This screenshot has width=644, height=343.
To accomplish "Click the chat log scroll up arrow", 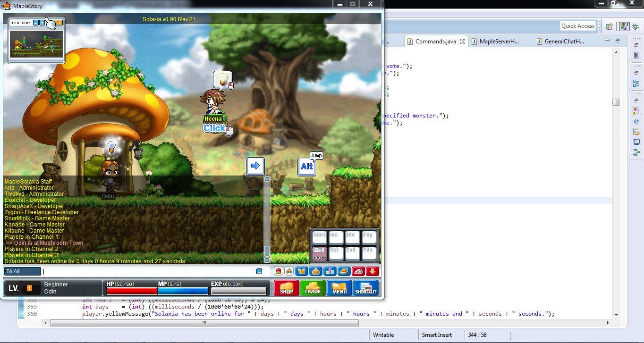I will pos(267,179).
